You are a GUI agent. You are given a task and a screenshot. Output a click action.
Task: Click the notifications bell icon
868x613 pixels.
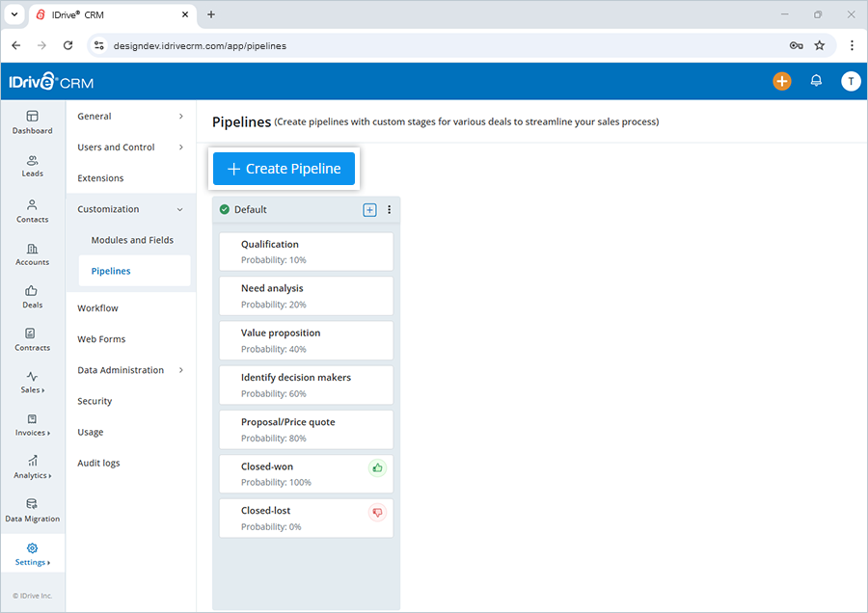click(816, 81)
